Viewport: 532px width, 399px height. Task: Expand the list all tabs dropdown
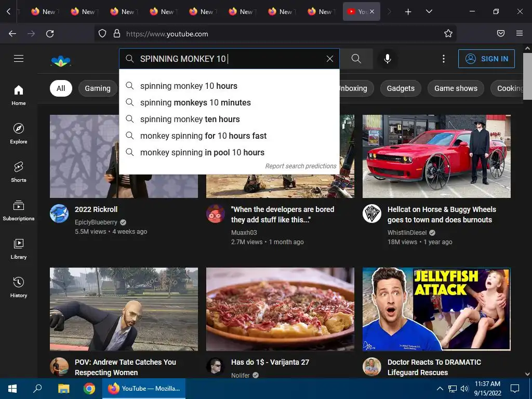[429, 11]
